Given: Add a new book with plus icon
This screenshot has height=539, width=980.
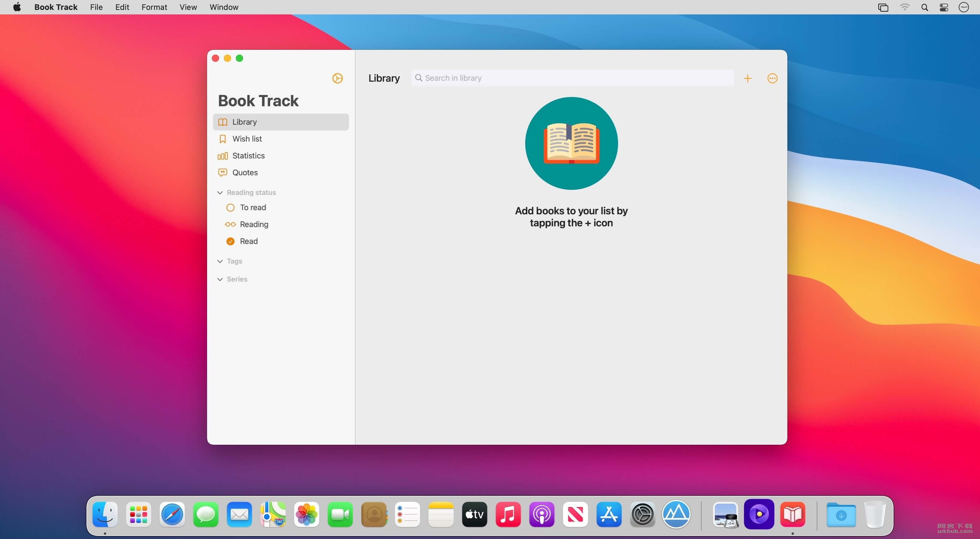Looking at the screenshot, I should [747, 78].
